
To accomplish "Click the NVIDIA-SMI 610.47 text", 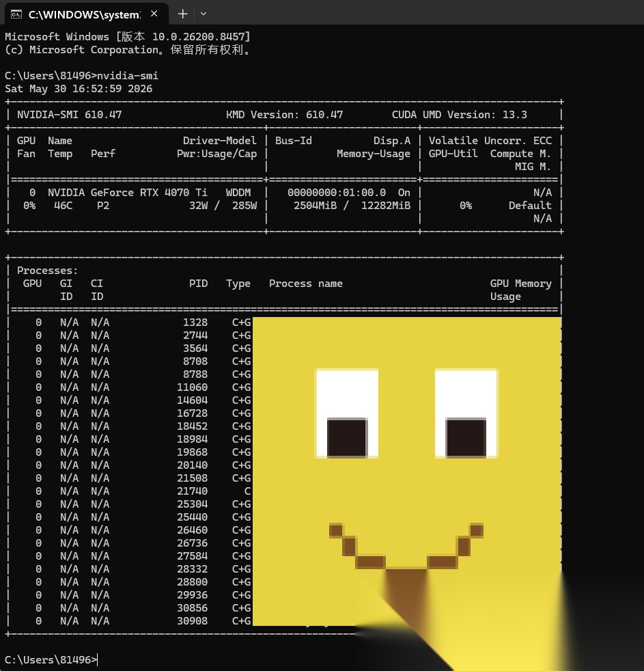I will pos(69,115).
